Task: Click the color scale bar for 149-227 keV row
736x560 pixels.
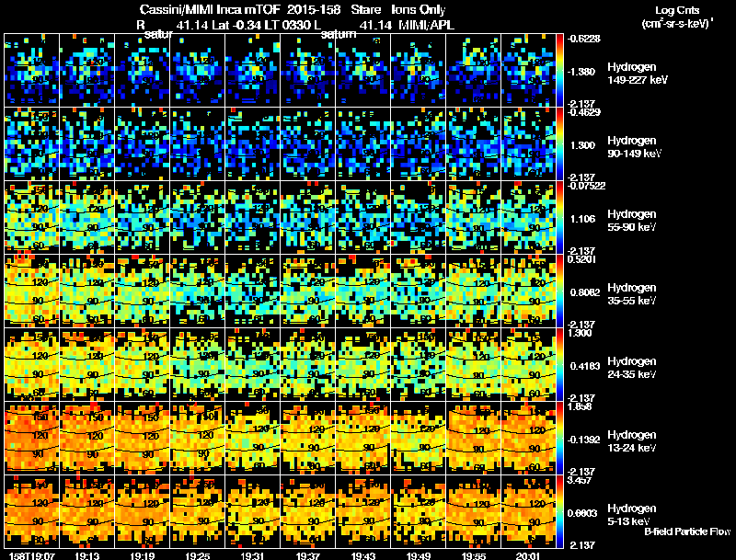Action: click(x=559, y=71)
